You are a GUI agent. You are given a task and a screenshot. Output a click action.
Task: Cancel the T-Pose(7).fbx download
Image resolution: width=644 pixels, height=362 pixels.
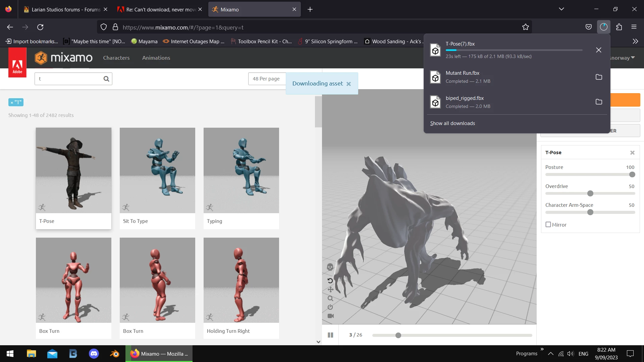pos(599,50)
